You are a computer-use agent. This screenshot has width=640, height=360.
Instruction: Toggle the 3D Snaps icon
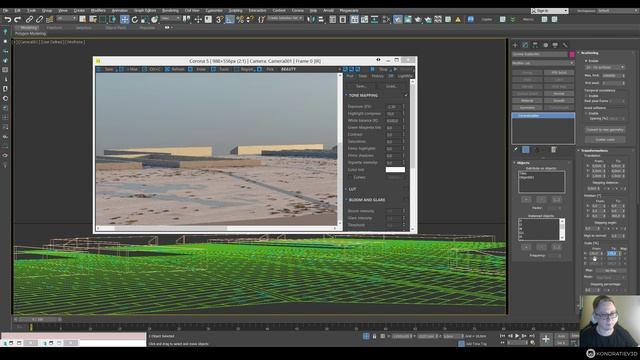220,19
